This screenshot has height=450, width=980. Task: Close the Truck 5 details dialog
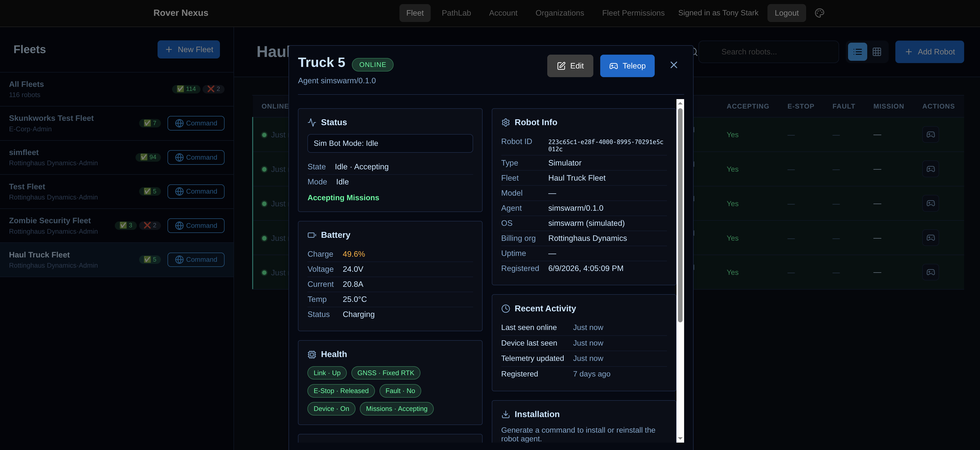pyautogui.click(x=674, y=65)
